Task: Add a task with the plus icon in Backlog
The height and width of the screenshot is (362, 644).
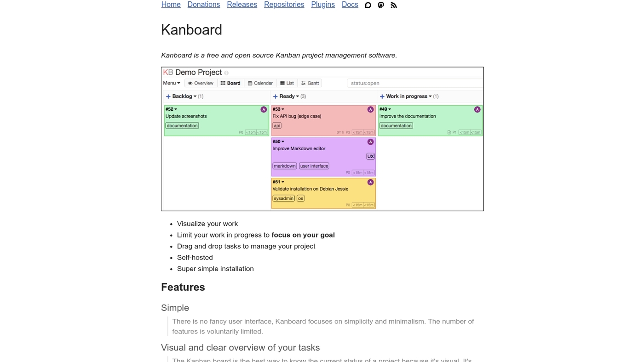Action: coord(168,96)
